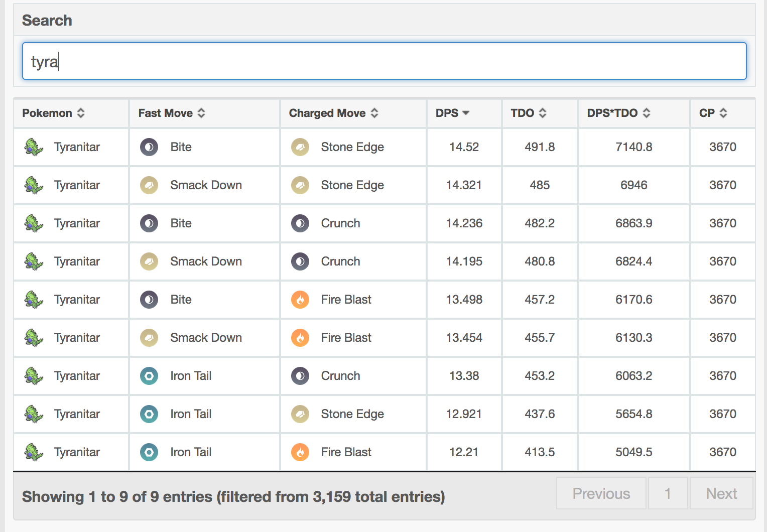Focus the search field containing "tyra"

pyautogui.click(x=385, y=61)
